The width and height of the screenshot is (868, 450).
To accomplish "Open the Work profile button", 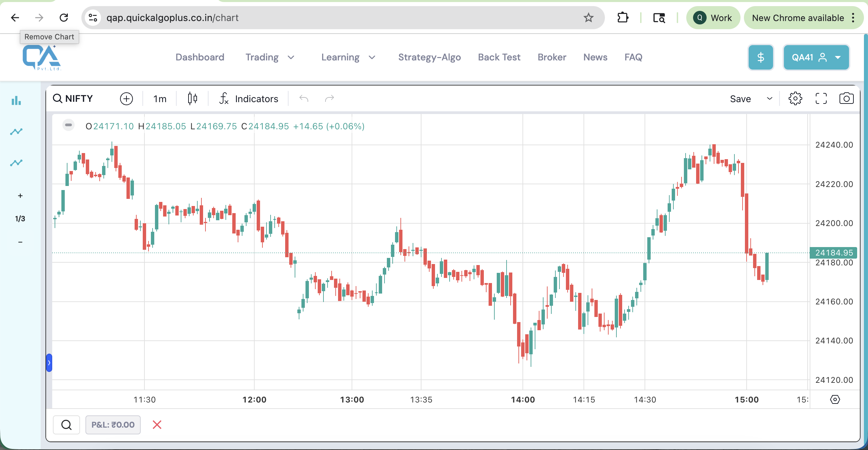I will (713, 18).
